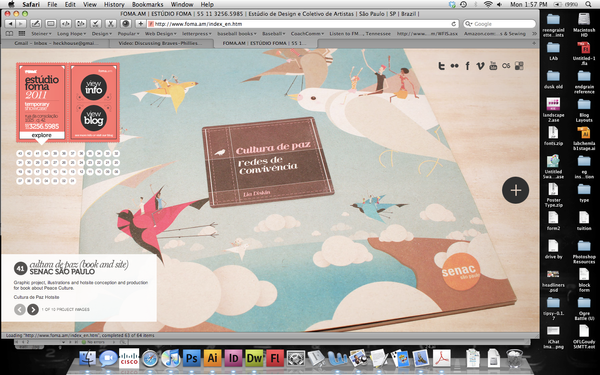Open the History menu
The height and width of the screenshot is (375, 600).
114,4
